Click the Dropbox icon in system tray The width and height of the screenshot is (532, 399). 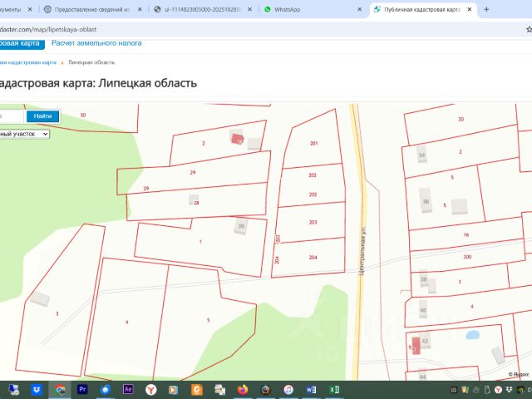pos(509,390)
